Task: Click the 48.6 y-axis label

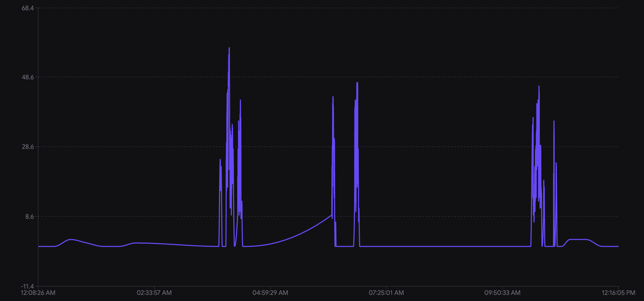Action: (x=28, y=77)
